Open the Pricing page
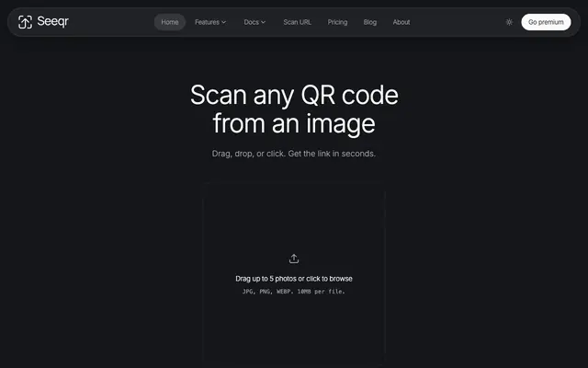This screenshot has height=368, width=588. coord(337,22)
